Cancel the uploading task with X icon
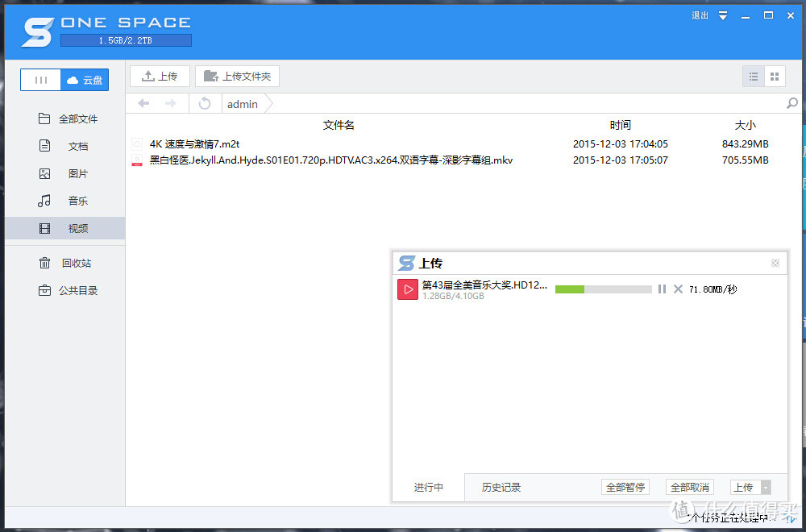 click(x=678, y=289)
